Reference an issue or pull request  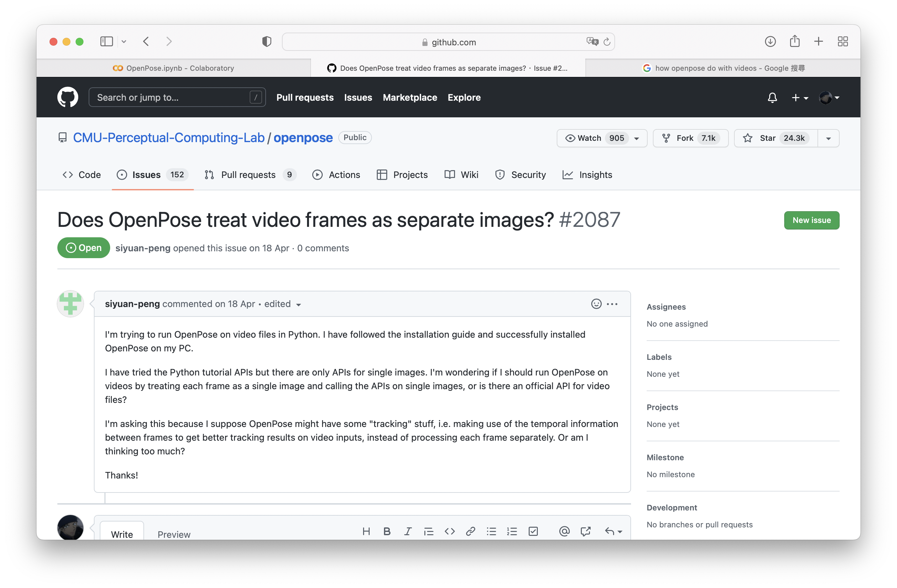(x=585, y=532)
